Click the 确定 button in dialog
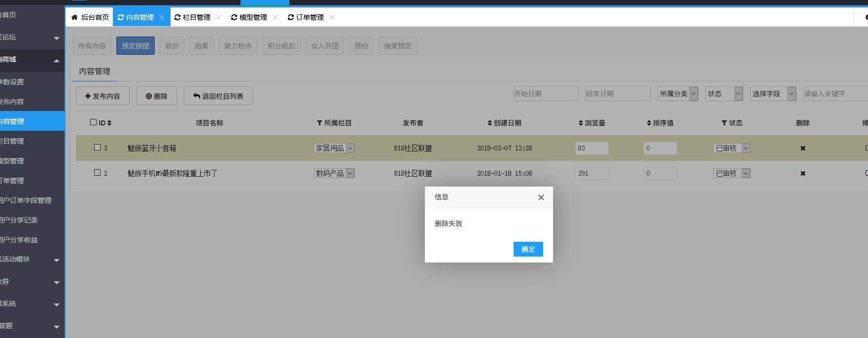The width and height of the screenshot is (868, 338). tap(528, 249)
